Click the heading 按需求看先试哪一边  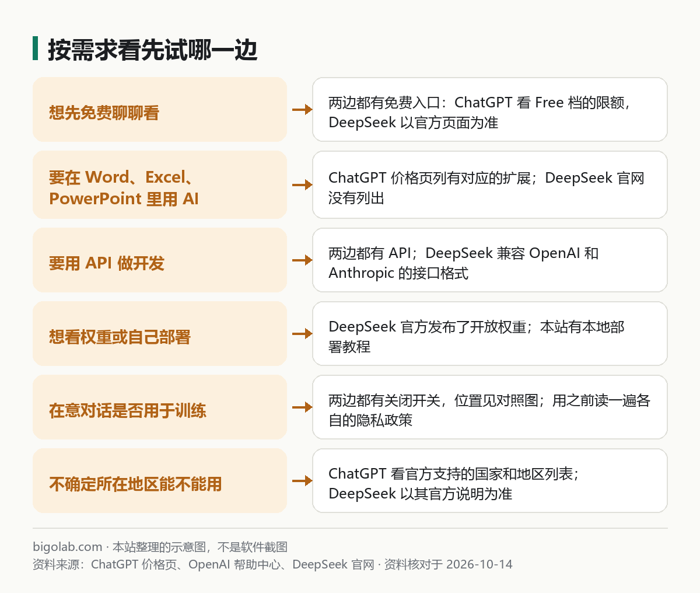click(x=152, y=50)
